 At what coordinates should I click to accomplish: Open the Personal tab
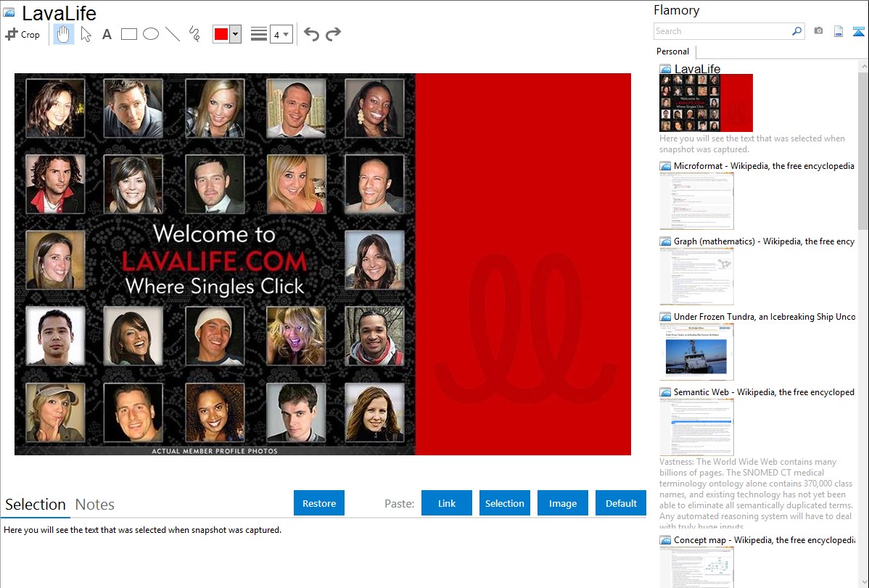[x=673, y=51]
